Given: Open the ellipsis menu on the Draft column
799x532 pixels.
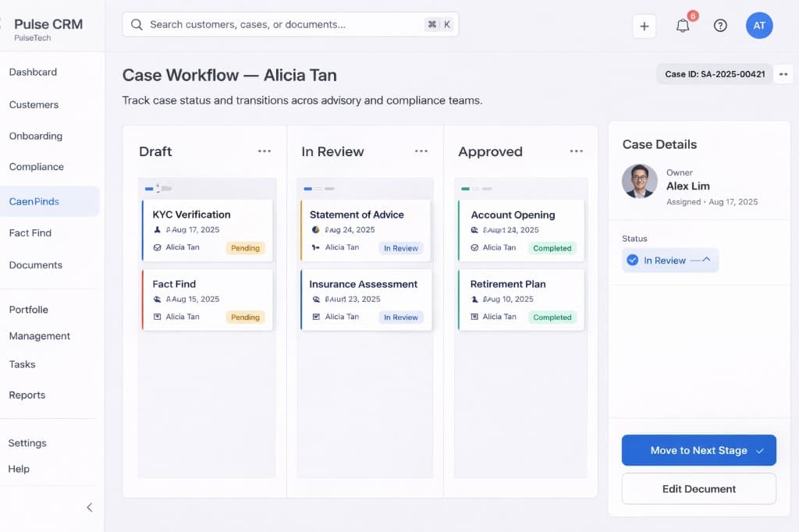Looking at the screenshot, I should pos(265,151).
